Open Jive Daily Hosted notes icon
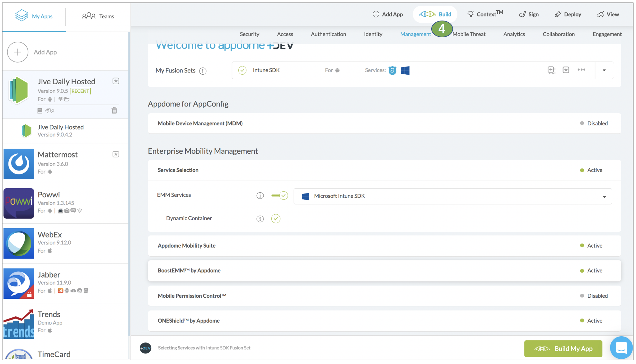The width and height of the screenshot is (636, 364). (40, 110)
